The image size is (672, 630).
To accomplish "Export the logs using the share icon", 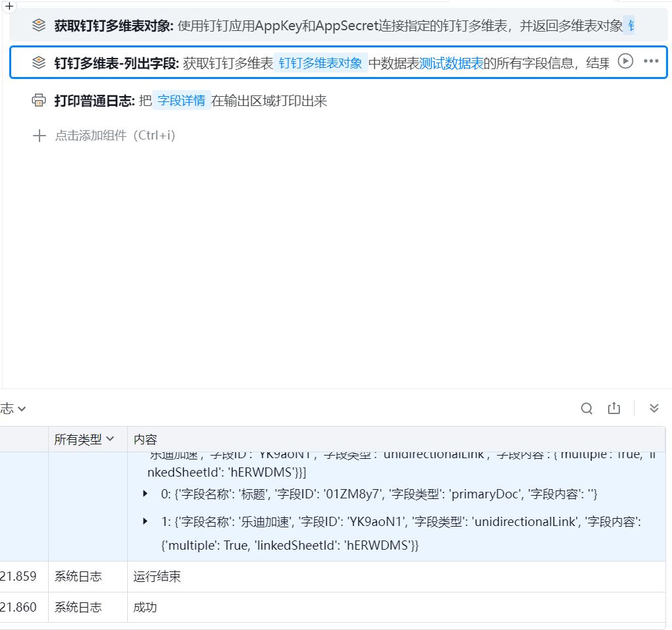I will coord(614,408).
